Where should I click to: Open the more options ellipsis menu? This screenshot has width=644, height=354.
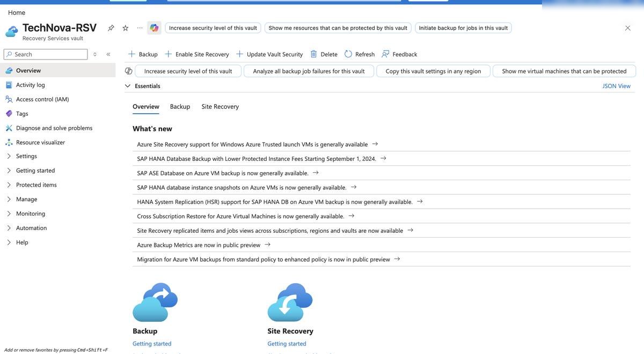[x=140, y=28]
